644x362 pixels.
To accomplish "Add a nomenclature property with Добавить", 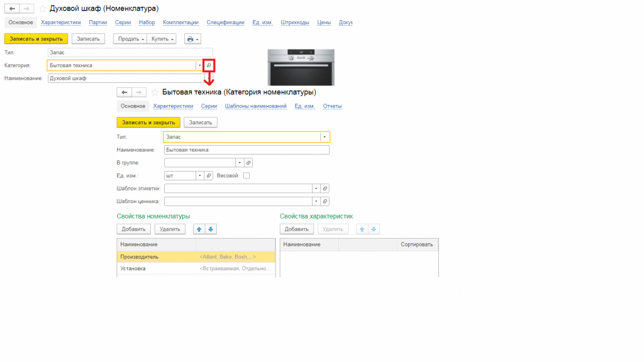I will [133, 229].
